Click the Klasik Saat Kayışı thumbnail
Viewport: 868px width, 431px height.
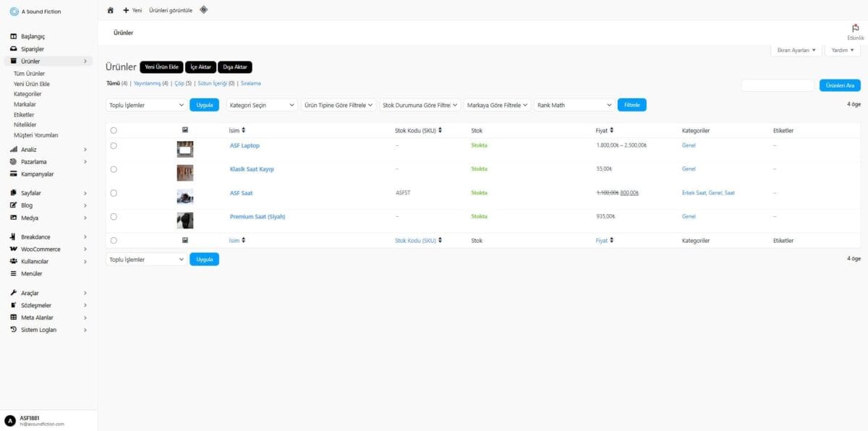185,173
